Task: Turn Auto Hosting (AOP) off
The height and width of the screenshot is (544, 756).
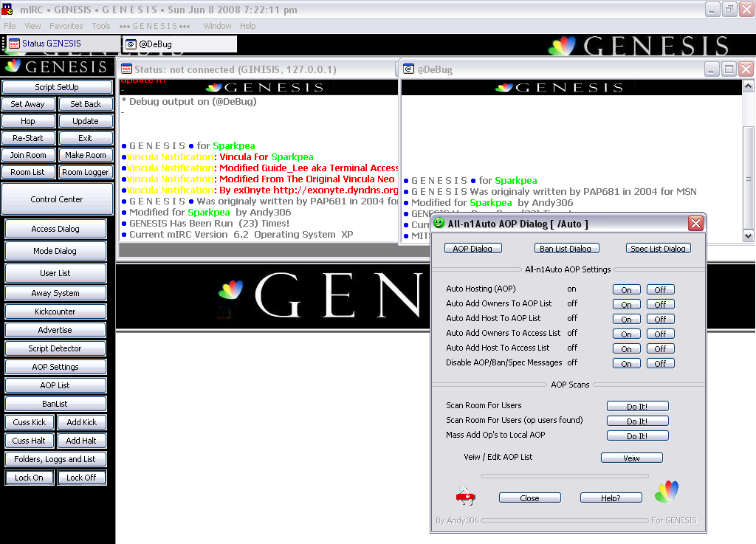Action: (x=660, y=289)
